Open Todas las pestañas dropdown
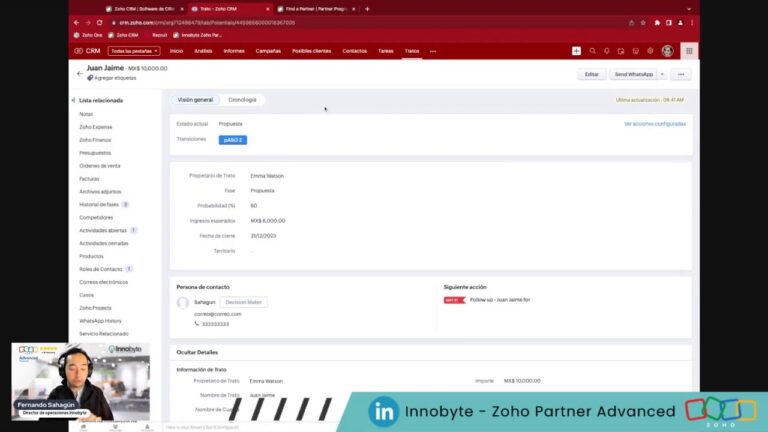Screen dimensions: 768x432 coord(134,51)
